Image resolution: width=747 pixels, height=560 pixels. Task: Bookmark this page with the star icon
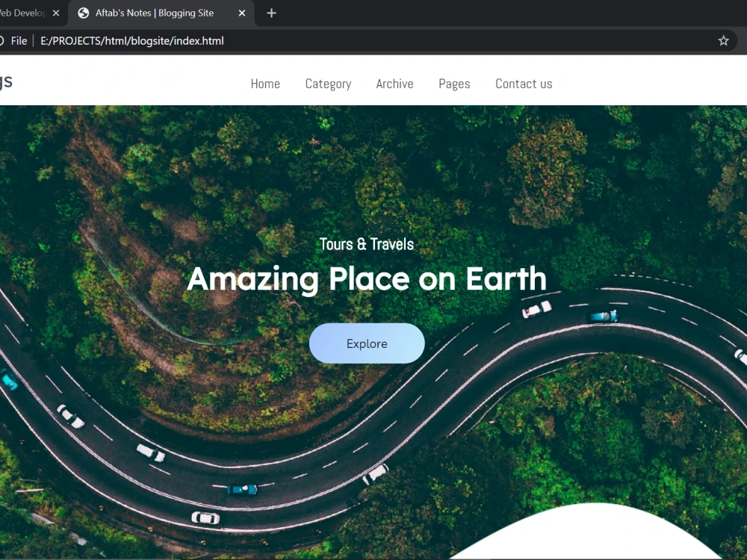(723, 41)
